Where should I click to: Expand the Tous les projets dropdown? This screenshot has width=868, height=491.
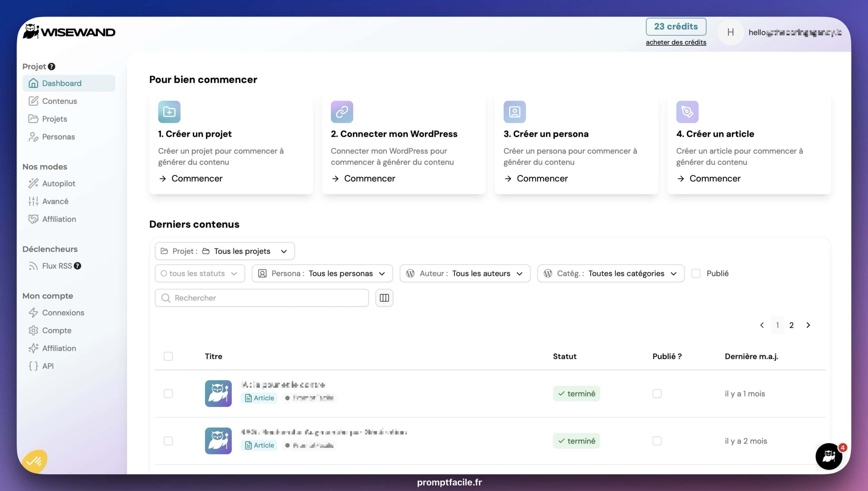click(224, 251)
